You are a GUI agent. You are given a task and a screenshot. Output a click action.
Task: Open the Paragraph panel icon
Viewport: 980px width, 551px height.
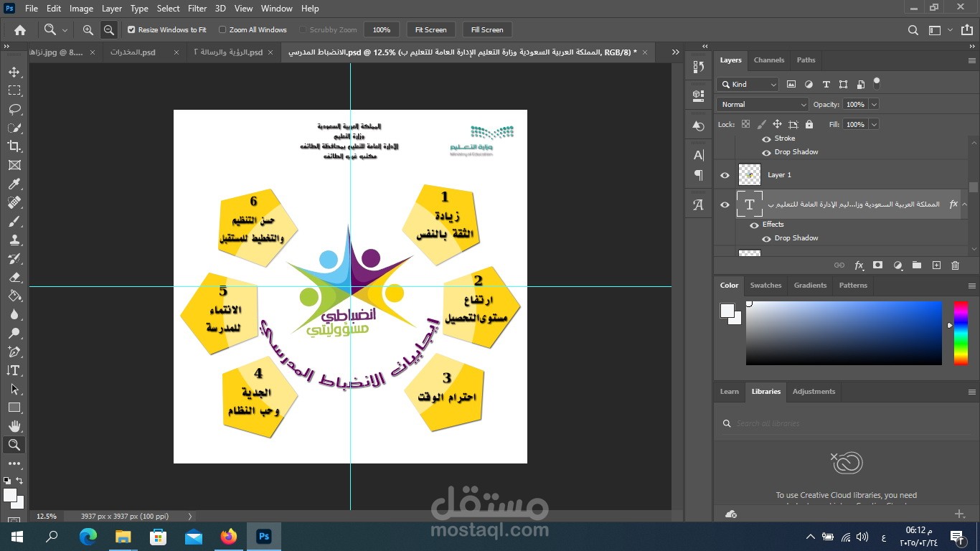coord(699,175)
